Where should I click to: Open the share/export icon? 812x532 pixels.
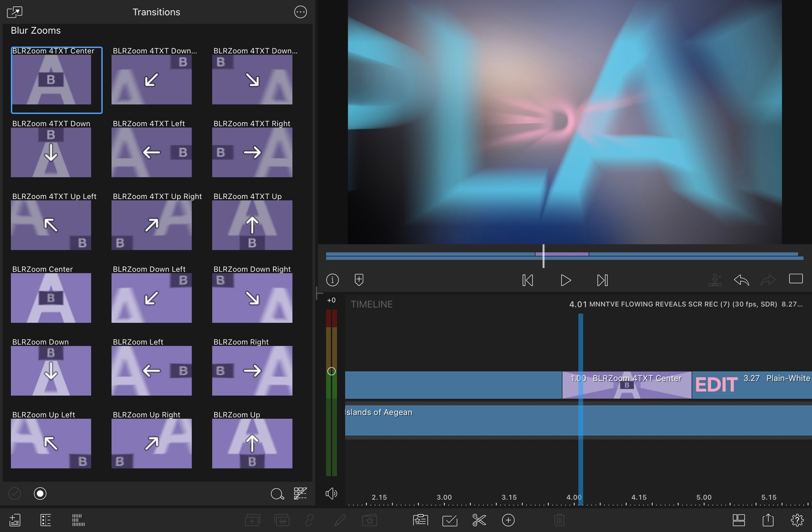click(x=768, y=520)
